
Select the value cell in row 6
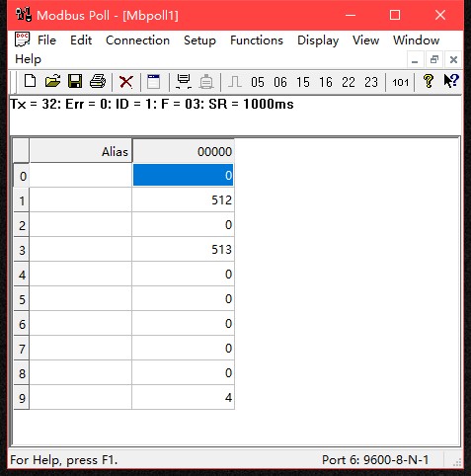(x=184, y=323)
